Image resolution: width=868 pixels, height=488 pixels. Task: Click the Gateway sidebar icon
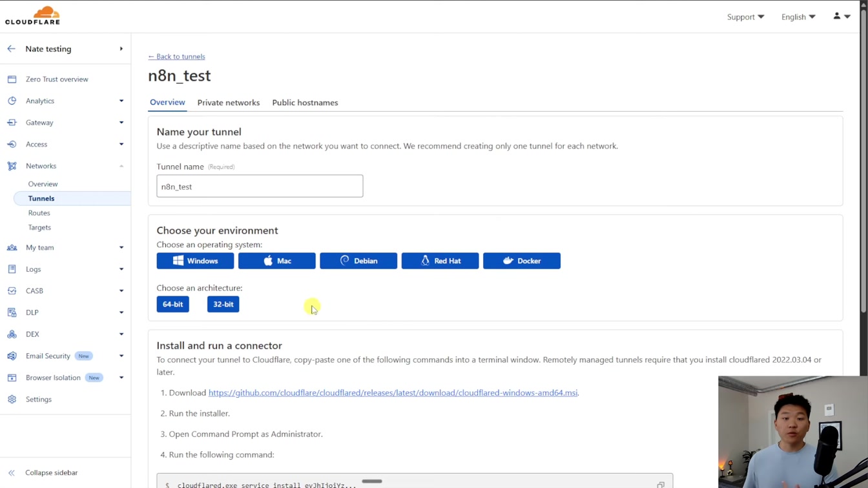(x=12, y=123)
